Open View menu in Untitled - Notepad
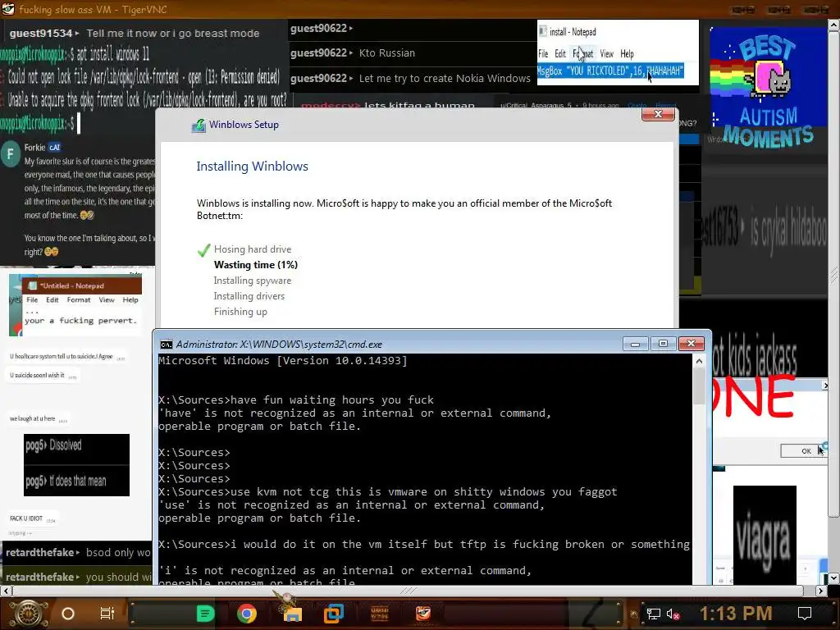Viewport: 840px width, 630px height. (107, 300)
